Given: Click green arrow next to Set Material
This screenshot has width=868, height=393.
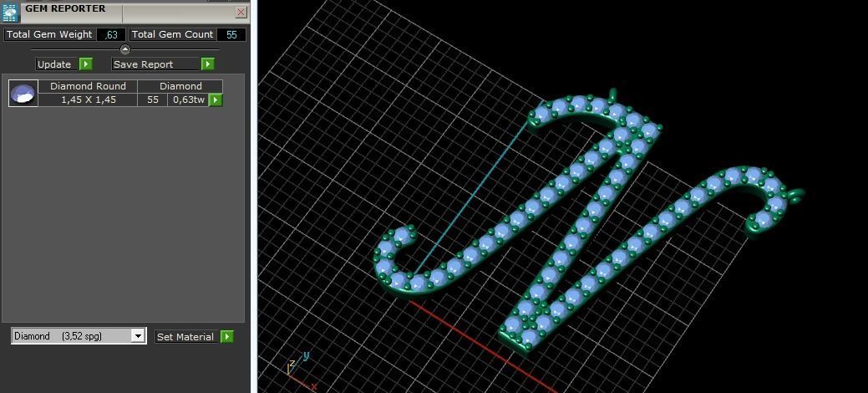Looking at the screenshot, I should pos(227,336).
